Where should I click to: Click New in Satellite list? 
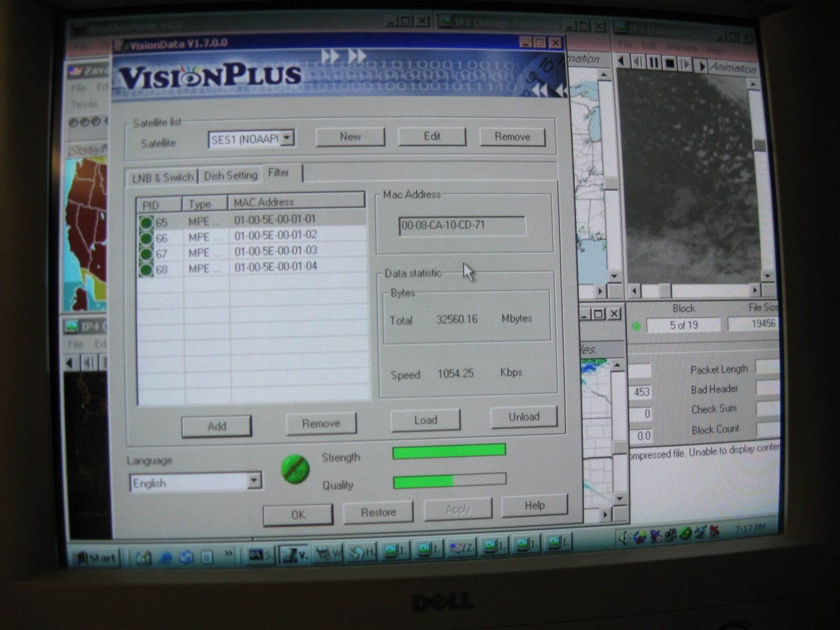tap(350, 137)
